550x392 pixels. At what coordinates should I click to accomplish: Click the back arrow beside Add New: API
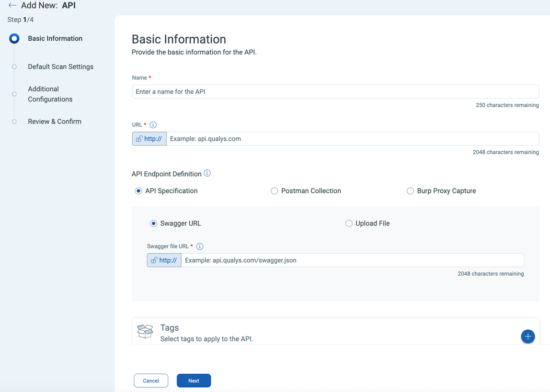[11, 5]
